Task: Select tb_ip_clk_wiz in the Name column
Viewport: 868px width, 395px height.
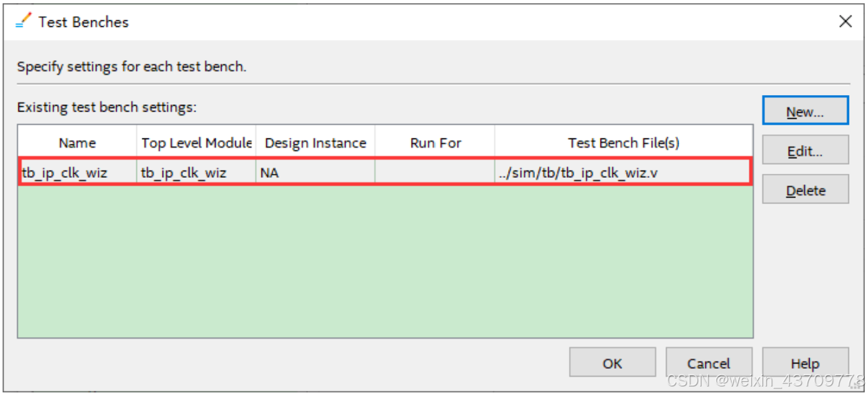Action: point(77,173)
